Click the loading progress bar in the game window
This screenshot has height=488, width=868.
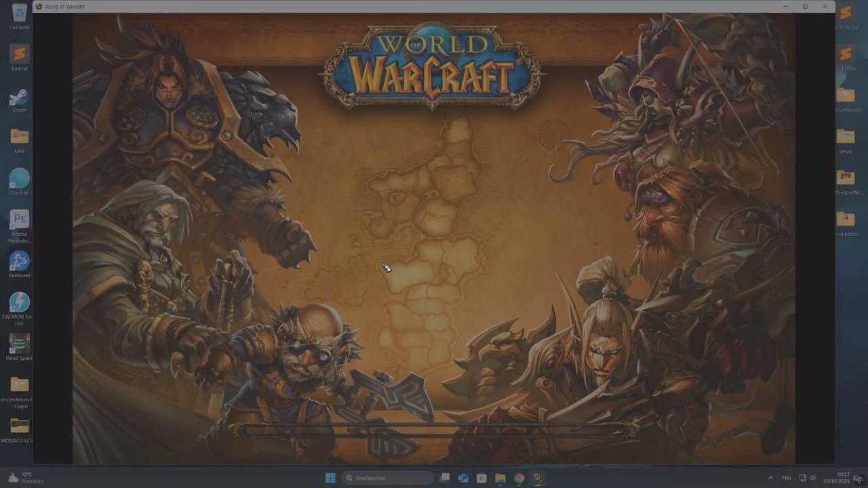[x=433, y=430]
